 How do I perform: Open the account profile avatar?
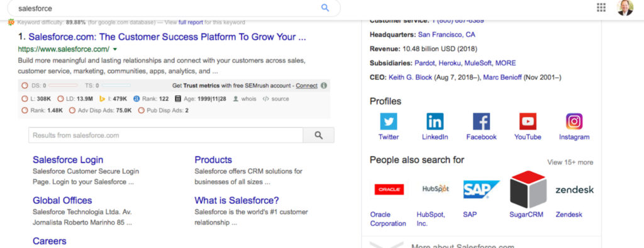[625, 8]
